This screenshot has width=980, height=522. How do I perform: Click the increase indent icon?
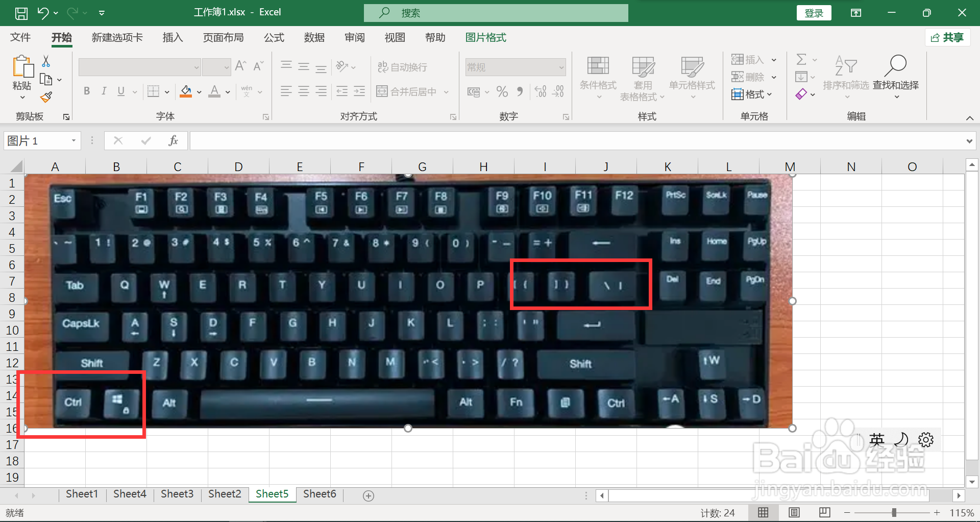tap(359, 91)
